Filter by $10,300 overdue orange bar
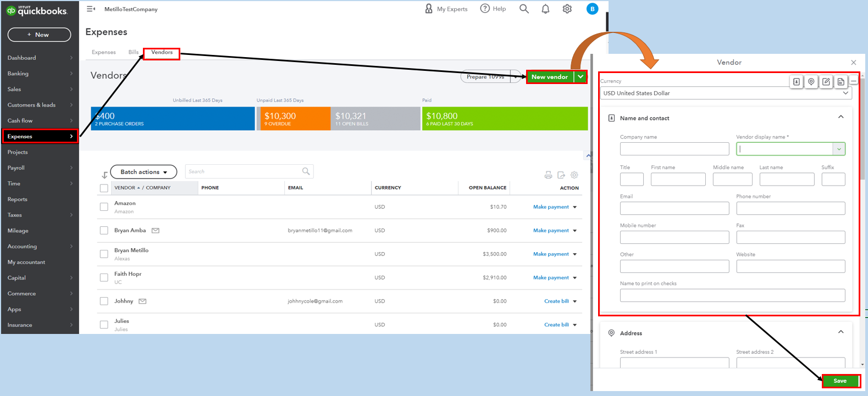This screenshot has height=396, width=868. (295, 119)
